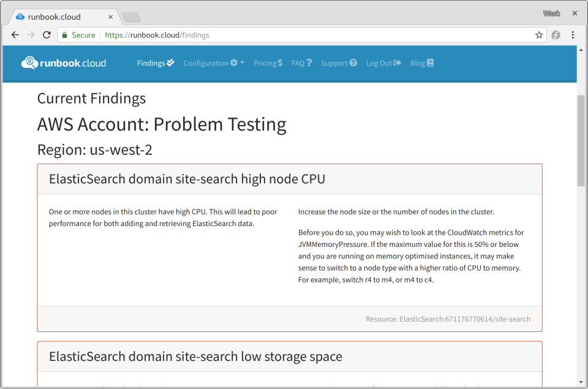Click the Blog book icon

tap(432, 62)
